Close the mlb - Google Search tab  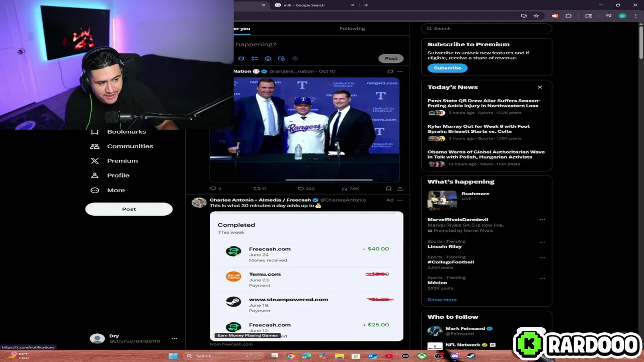pos(353,5)
